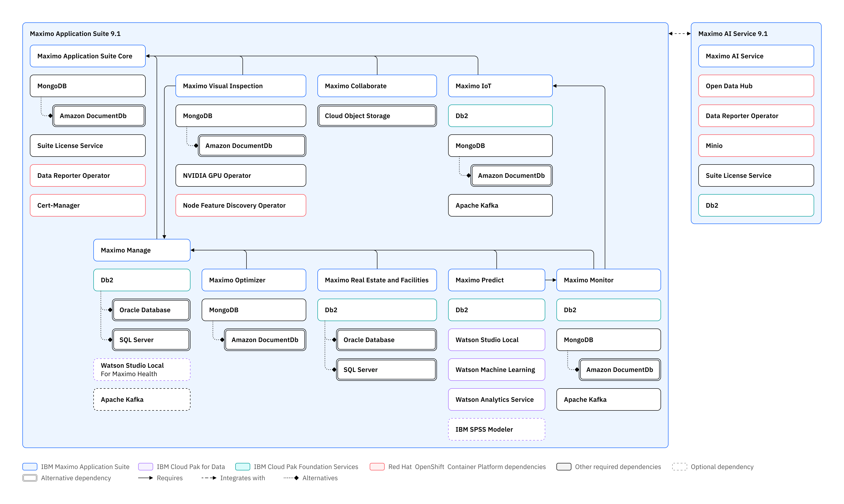Click the IBM Cloud Pak for Data legend swatch

point(145,467)
